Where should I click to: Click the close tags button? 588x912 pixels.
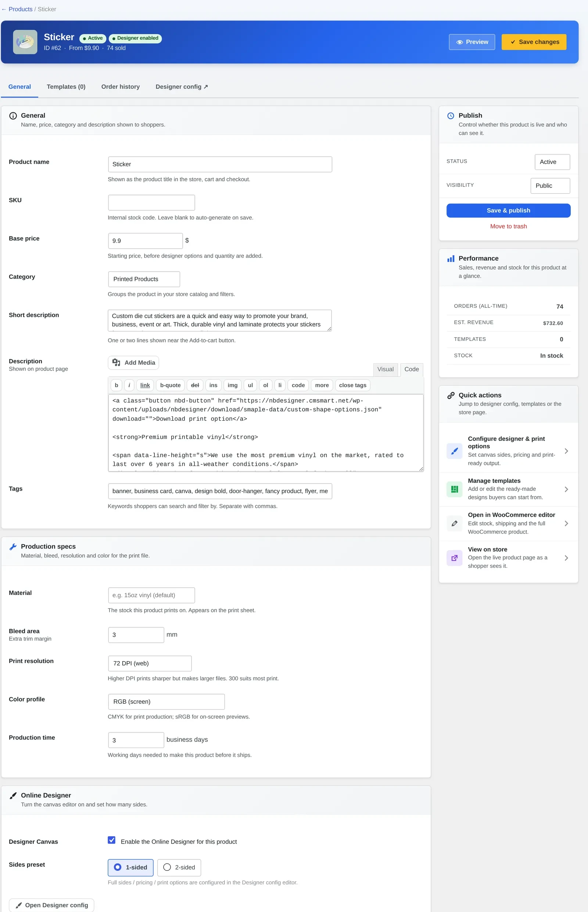[352, 385]
